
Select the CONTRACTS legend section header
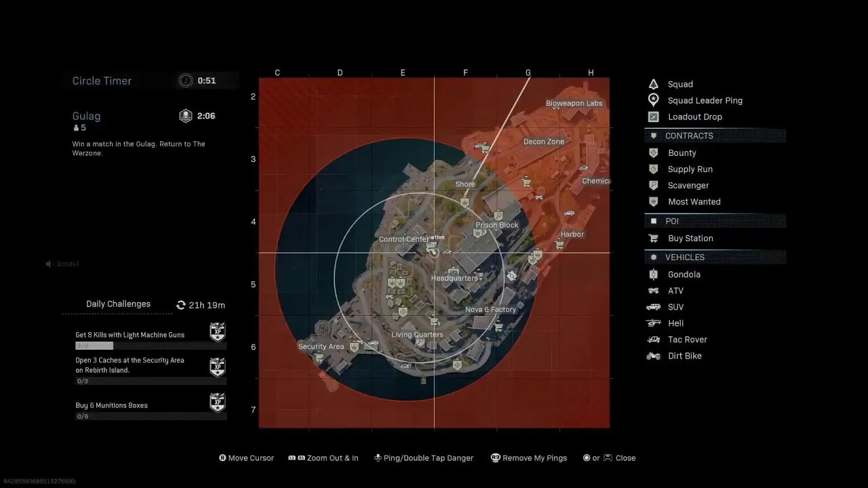(715, 136)
